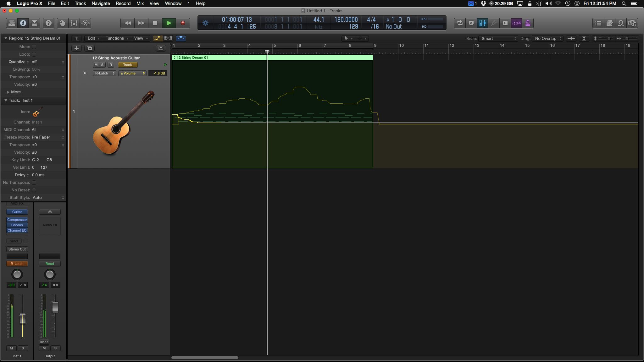This screenshot has width=644, height=362.
Task: Toggle the Mute button on guitar track
Action: (96, 64)
